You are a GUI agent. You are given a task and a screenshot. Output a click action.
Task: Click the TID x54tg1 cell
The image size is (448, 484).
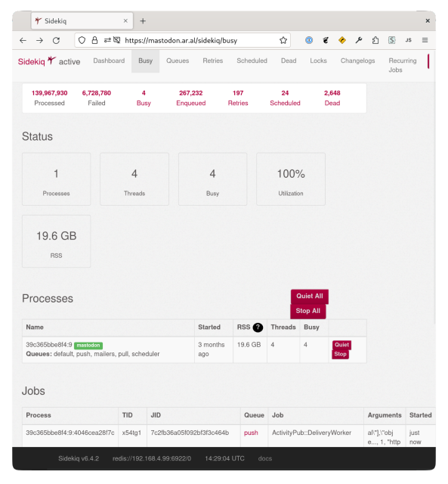click(132, 436)
